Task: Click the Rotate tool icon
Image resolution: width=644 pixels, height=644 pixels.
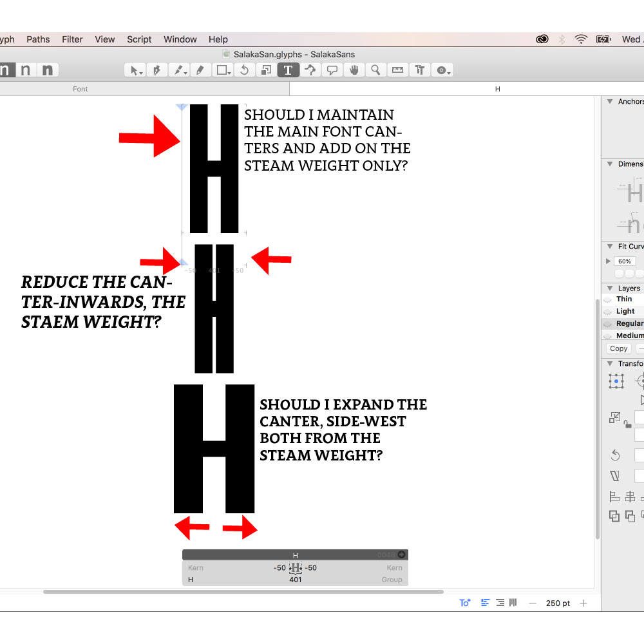Action: tap(244, 70)
